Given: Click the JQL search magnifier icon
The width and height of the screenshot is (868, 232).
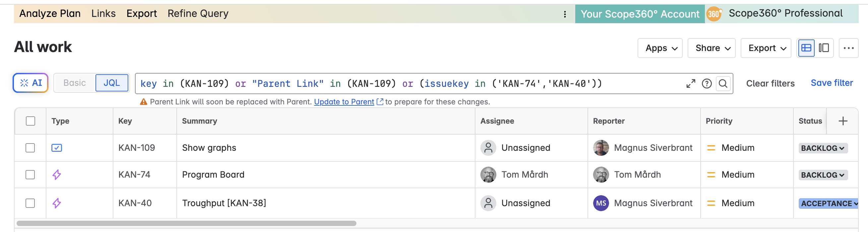Looking at the screenshot, I should (x=723, y=84).
